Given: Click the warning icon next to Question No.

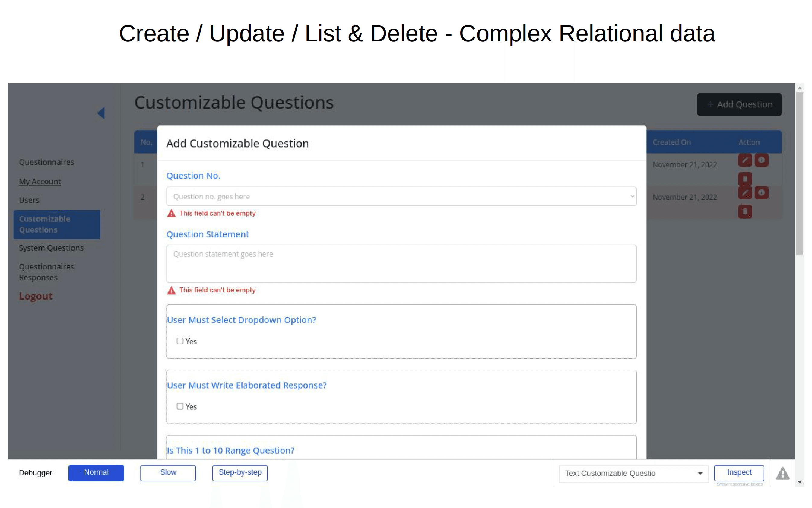Looking at the screenshot, I should 171,213.
